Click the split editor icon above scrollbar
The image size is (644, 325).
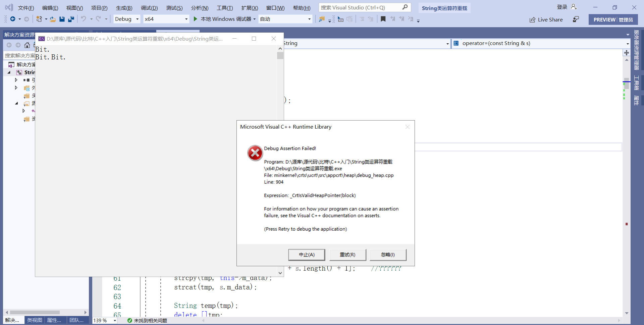click(x=627, y=53)
